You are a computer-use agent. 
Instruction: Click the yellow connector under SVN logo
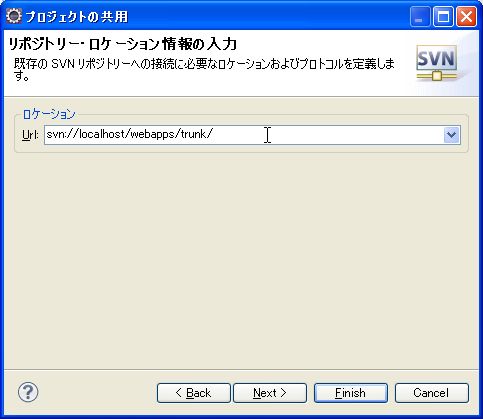point(436,76)
